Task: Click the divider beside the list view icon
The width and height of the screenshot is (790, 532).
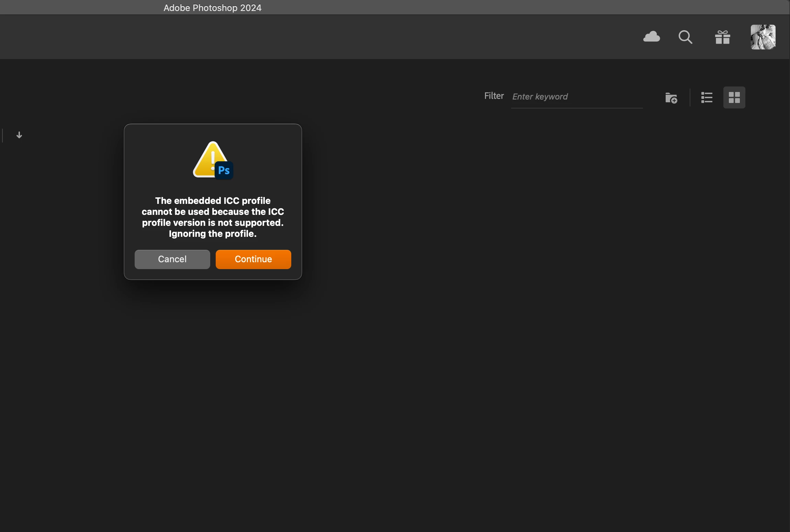Action: (x=690, y=97)
